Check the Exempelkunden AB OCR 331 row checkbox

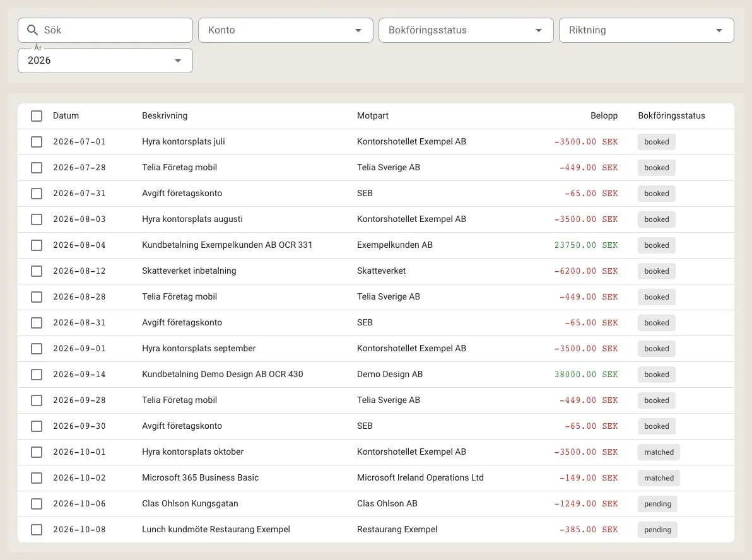tap(37, 245)
